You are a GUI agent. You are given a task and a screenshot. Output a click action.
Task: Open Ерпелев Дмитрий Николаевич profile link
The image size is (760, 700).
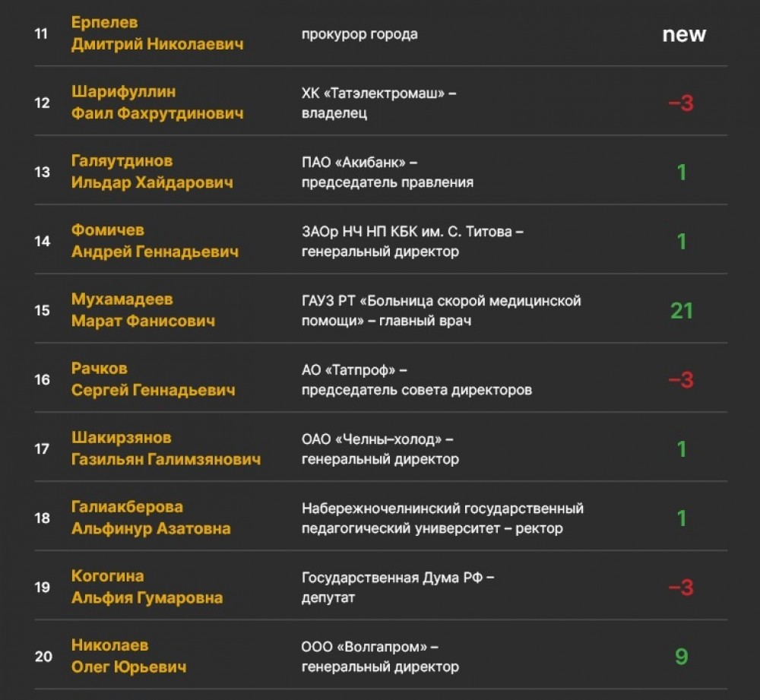[157, 33]
